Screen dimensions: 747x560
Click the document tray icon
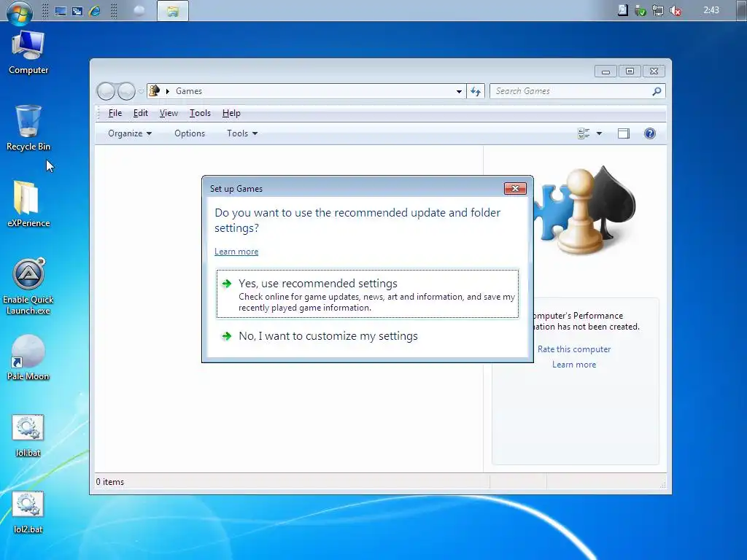tap(623, 10)
